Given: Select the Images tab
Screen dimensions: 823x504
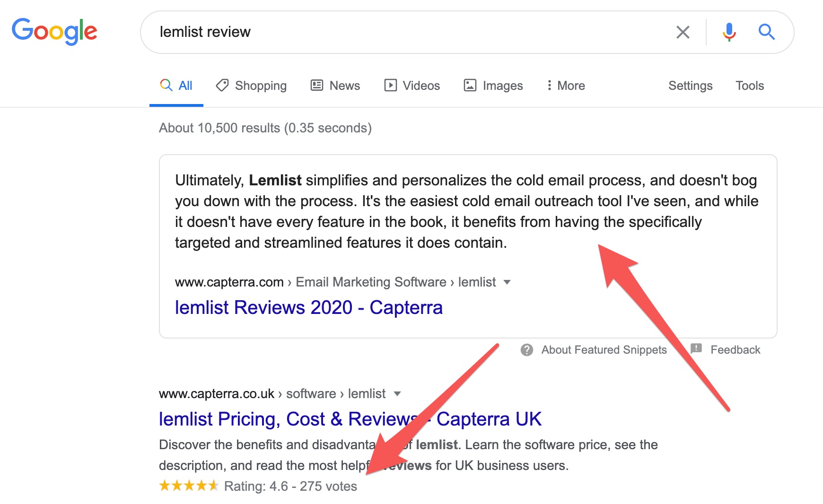Looking at the screenshot, I should coord(493,86).
